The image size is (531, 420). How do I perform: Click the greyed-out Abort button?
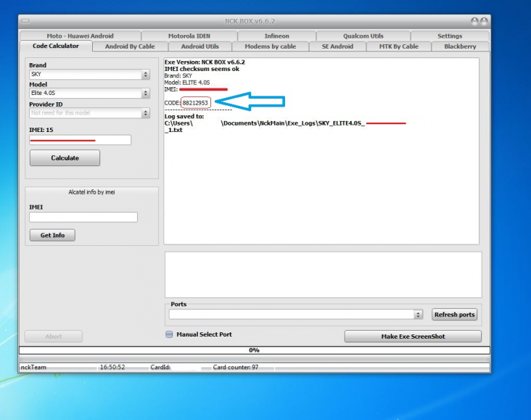click(x=54, y=337)
